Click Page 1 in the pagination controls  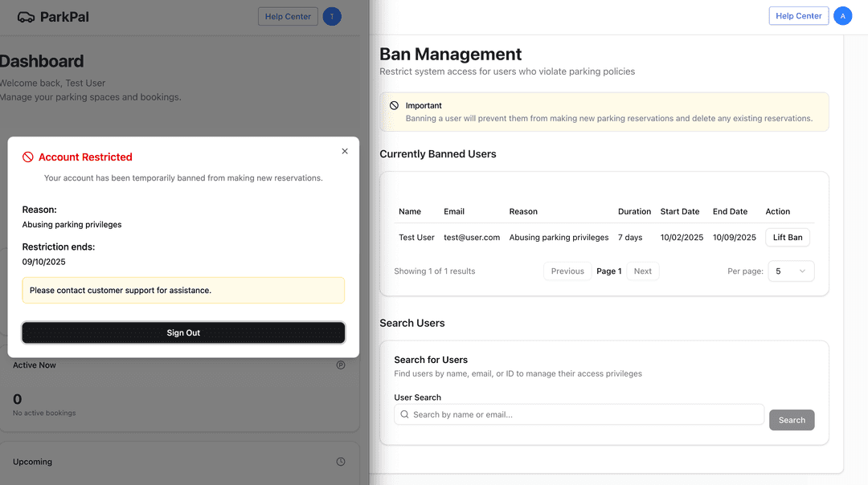(x=608, y=271)
